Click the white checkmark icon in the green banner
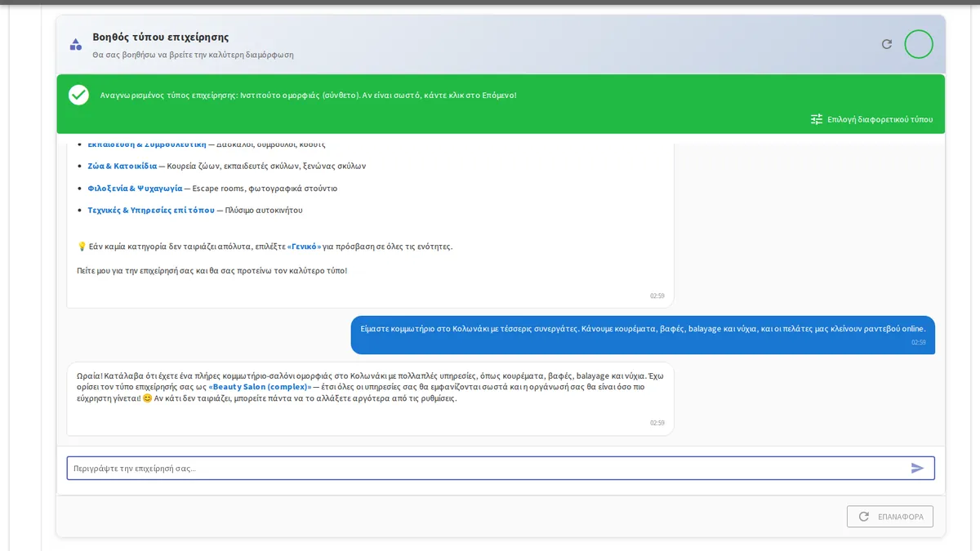The image size is (980, 551). pyautogui.click(x=78, y=95)
